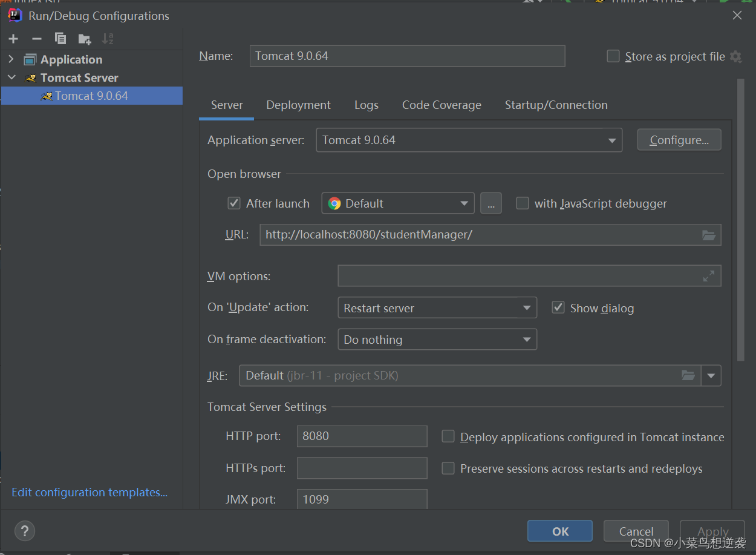Click the Cancel button
This screenshot has width=756, height=555.
[x=636, y=531]
